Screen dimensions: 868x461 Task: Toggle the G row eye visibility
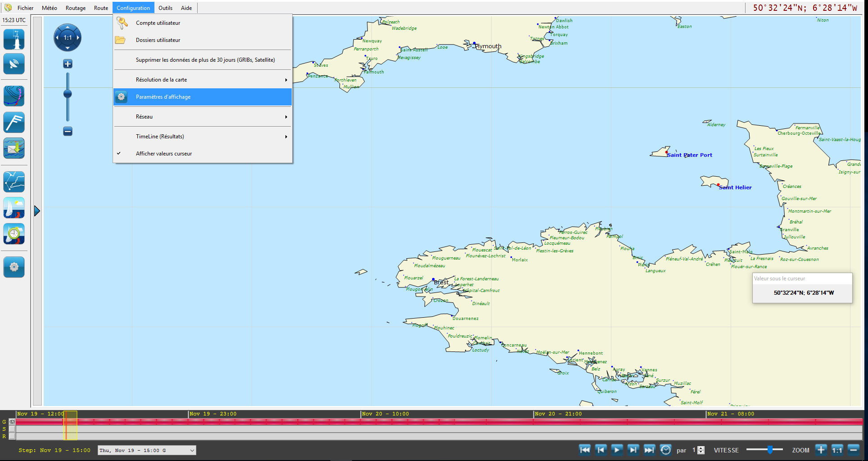click(x=12, y=422)
